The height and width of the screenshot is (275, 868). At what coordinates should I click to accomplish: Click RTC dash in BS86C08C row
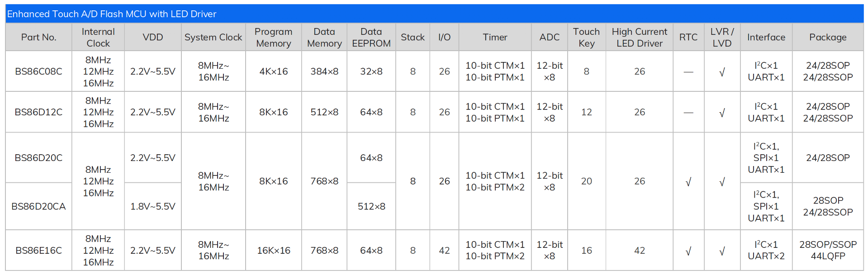tap(688, 72)
